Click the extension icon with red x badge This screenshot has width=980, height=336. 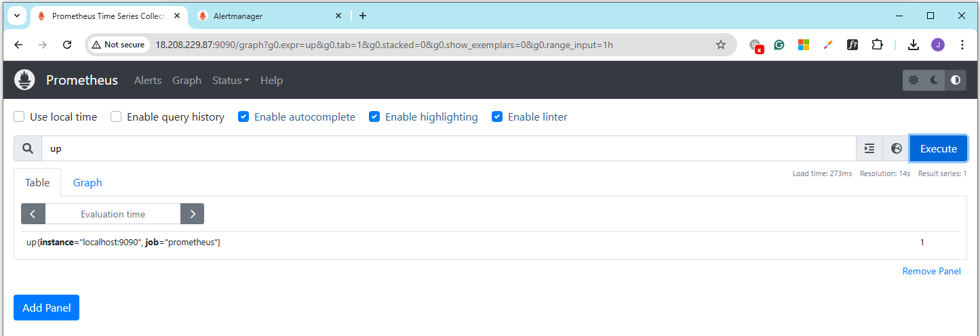tap(756, 46)
